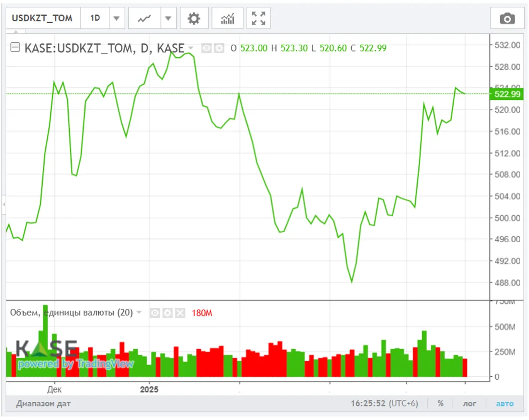Enter fullscreen mode using the arrows icon
Screen dimensions: 529x420
point(259,19)
